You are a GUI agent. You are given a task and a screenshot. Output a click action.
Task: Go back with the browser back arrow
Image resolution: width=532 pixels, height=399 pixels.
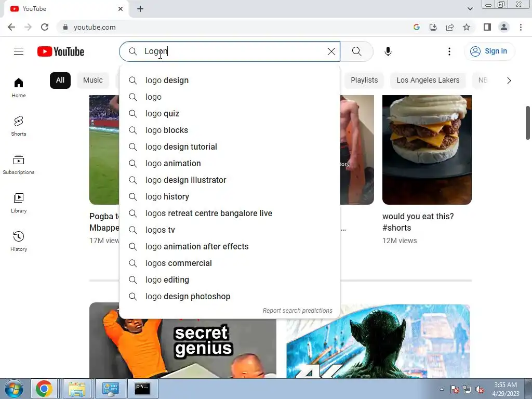[11, 27]
